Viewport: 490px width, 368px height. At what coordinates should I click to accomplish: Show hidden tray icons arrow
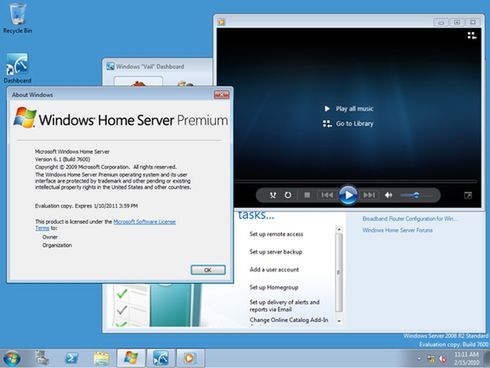point(419,359)
